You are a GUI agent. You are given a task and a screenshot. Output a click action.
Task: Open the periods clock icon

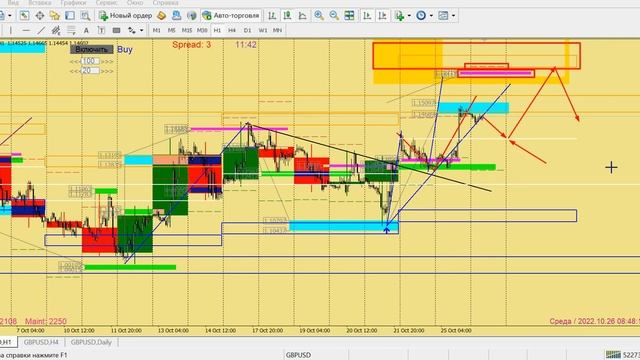pyautogui.click(x=421, y=16)
